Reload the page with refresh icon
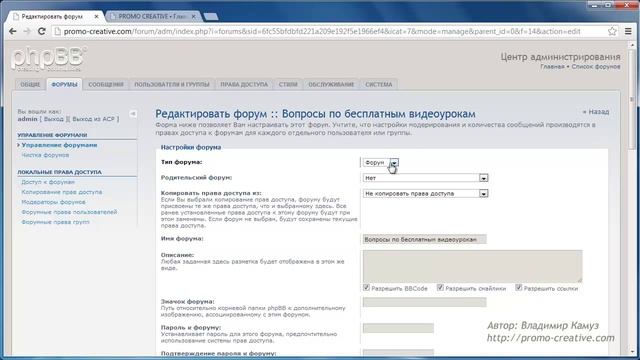 pos(42,31)
